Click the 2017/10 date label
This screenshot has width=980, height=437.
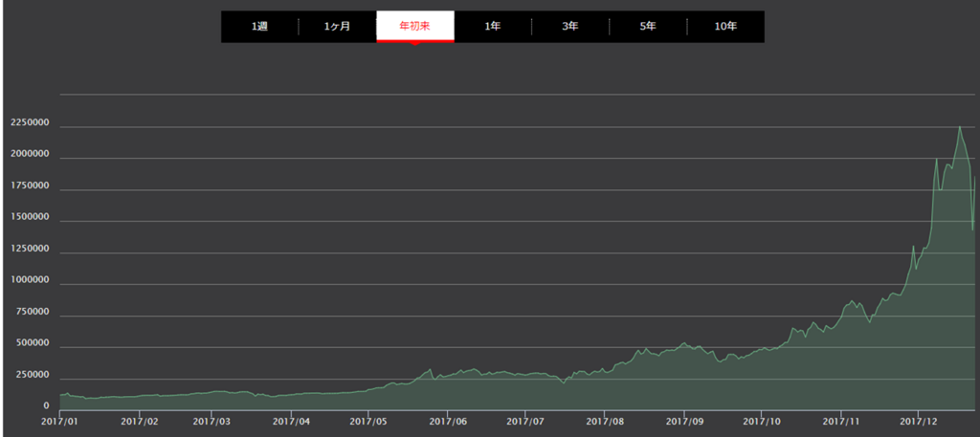(762, 423)
